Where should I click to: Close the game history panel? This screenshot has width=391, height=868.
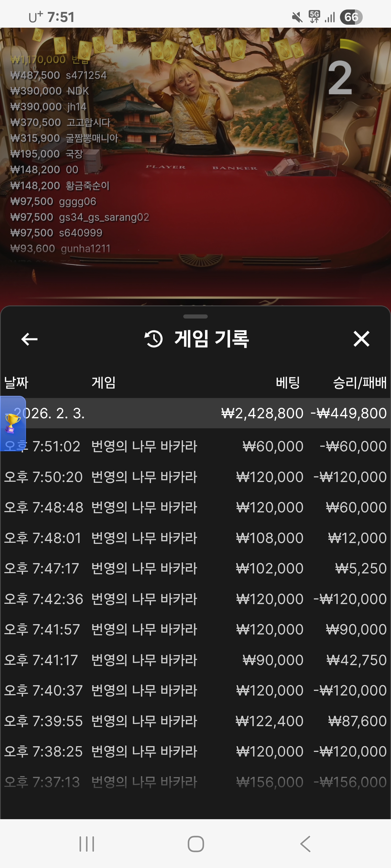(x=361, y=339)
